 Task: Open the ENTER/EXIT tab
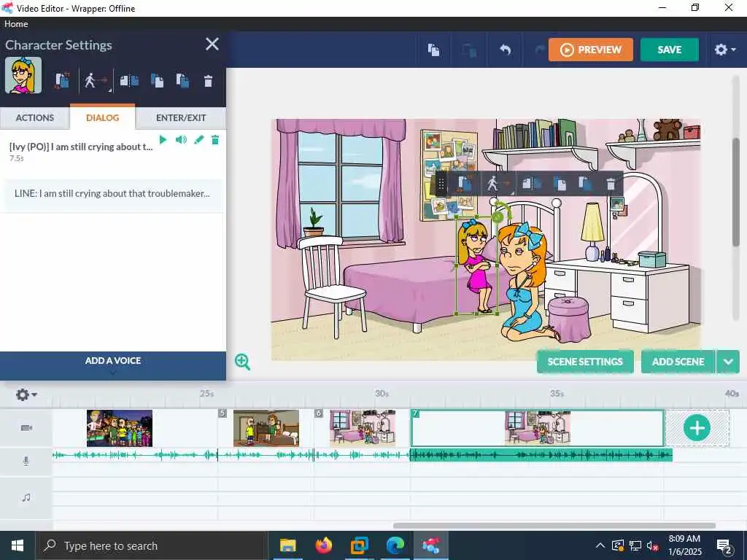[x=181, y=117]
